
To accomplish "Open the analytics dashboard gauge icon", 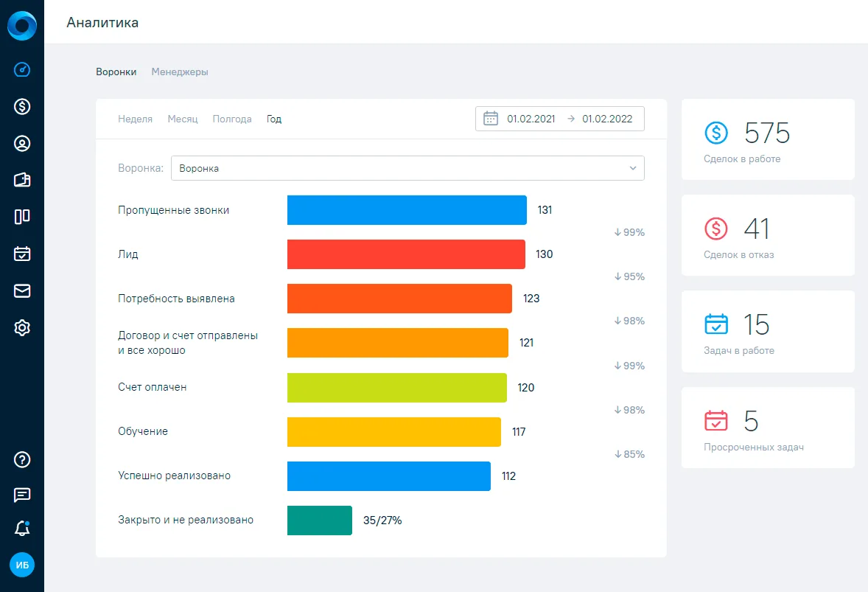I will (x=22, y=70).
